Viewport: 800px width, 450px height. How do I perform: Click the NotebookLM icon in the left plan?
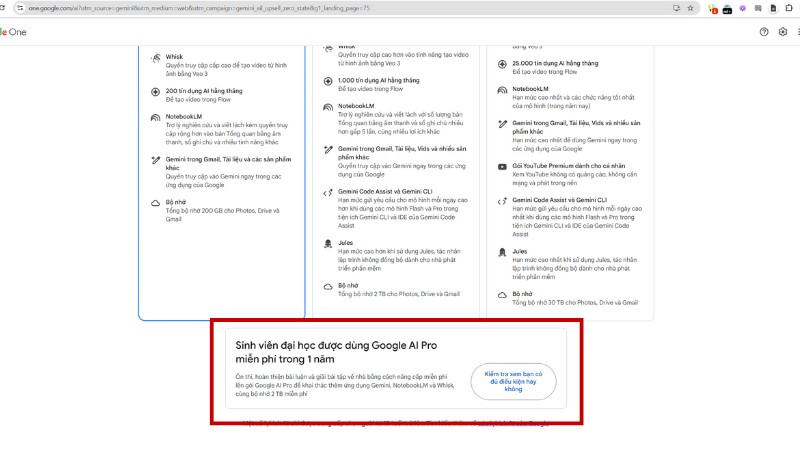click(155, 117)
